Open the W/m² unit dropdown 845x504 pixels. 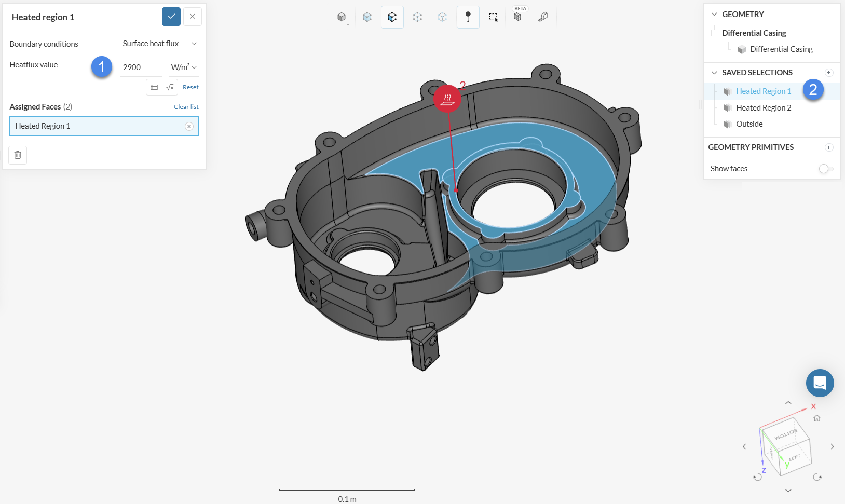[184, 67]
